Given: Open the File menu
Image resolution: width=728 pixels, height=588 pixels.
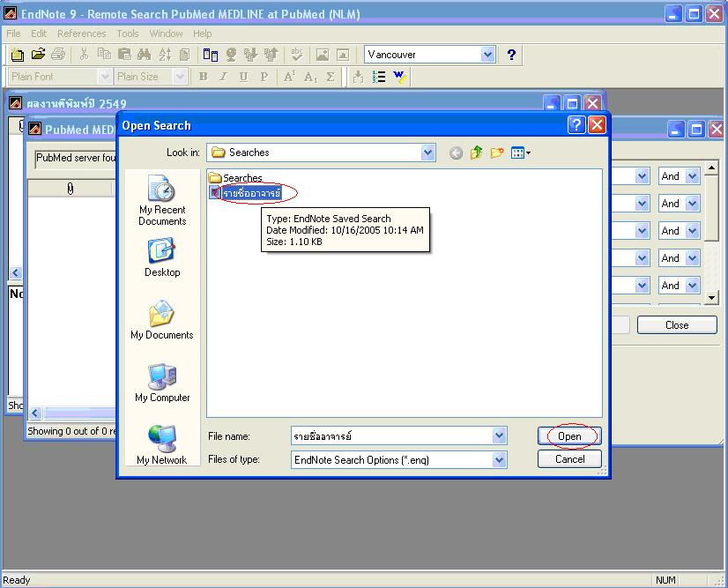Looking at the screenshot, I should [x=13, y=33].
